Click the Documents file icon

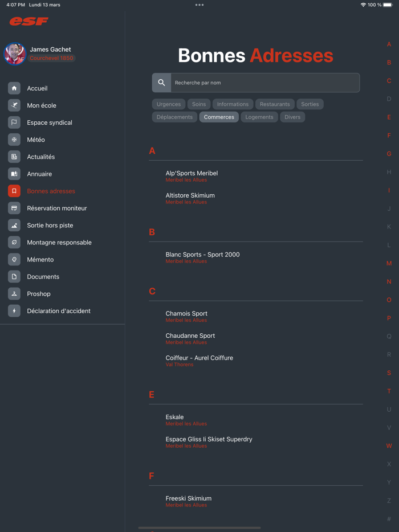click(x=14, y=277)
